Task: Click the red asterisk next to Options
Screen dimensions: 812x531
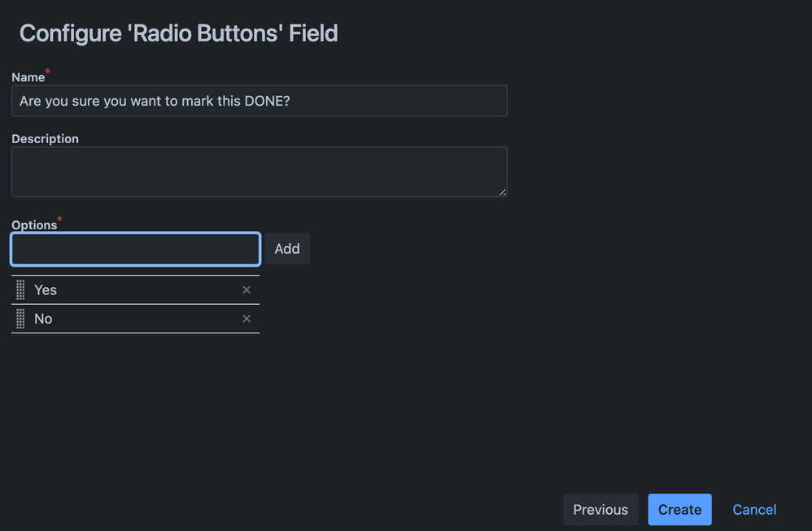Action: (59, 221)
